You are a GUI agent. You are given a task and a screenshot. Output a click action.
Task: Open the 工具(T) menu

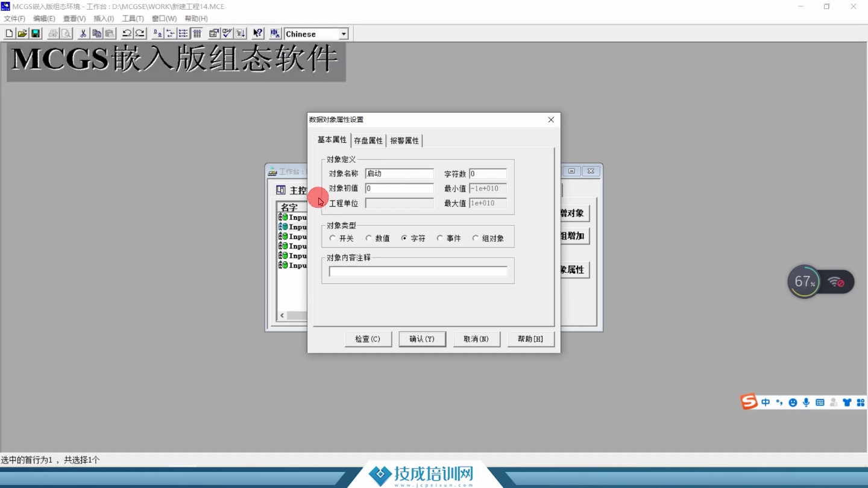(133, 19)
